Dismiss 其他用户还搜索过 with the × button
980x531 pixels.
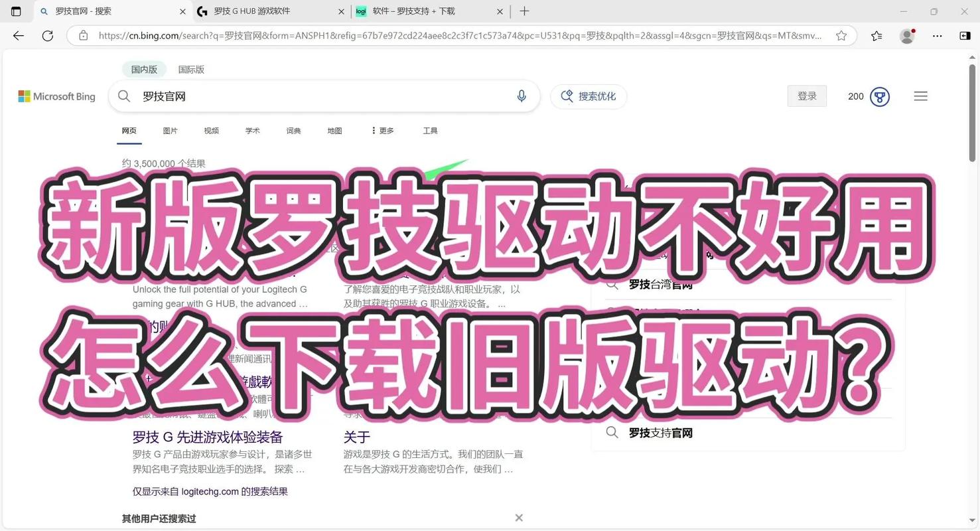pyautogui.click(x=518, y=518)
